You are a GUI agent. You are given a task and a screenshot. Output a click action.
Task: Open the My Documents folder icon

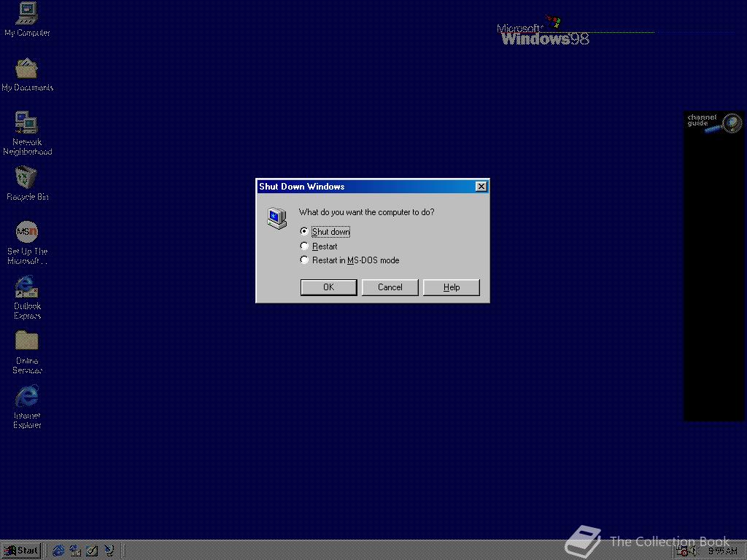tap(27, 74)
